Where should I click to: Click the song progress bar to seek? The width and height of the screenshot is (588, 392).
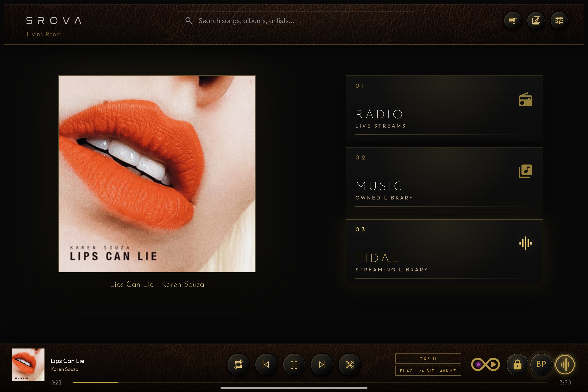coord(310,382)
